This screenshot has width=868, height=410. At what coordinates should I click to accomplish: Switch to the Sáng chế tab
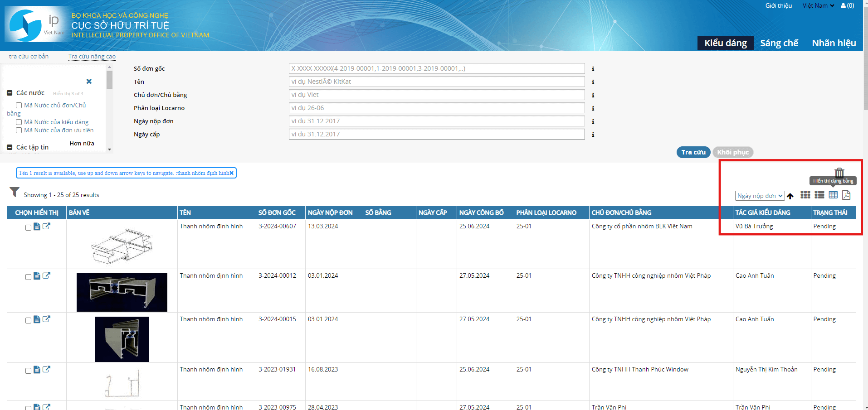click(x=779, y=43)
